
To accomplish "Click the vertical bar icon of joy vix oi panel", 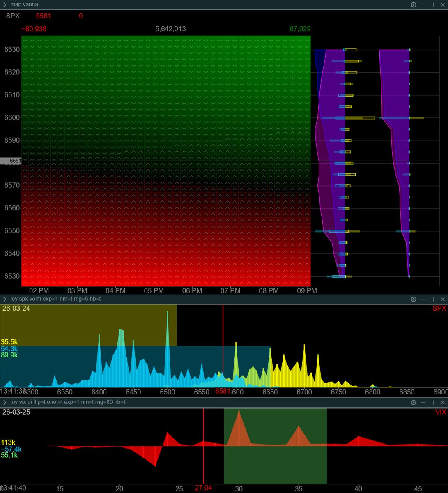I will click(x=433, y=403).
